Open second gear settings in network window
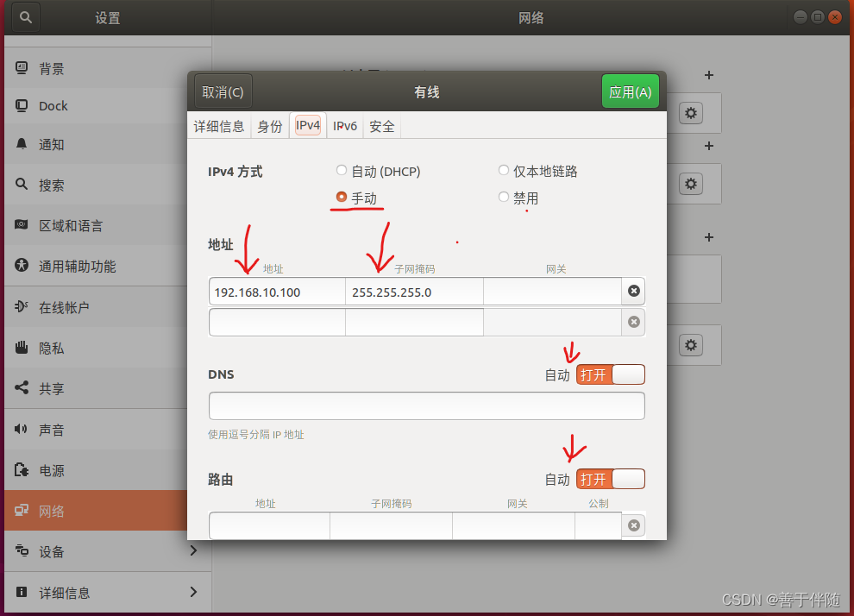The height and width of the screenshot is (616, 854). tap(691, 184)
